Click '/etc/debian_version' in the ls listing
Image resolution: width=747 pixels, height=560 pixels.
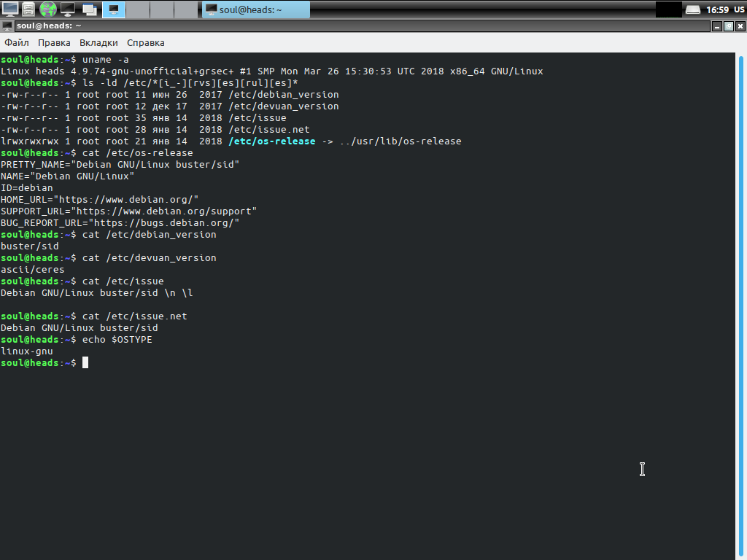(284, 95)
